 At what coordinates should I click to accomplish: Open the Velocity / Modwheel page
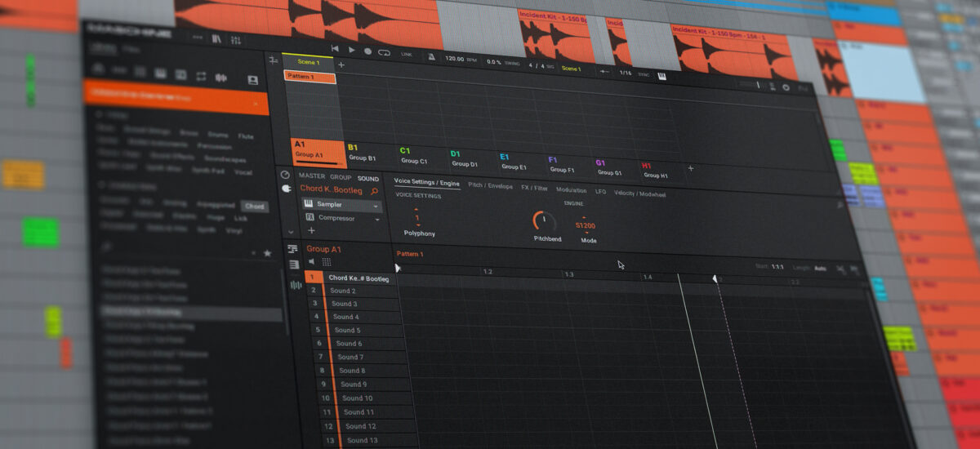point(639,193)
